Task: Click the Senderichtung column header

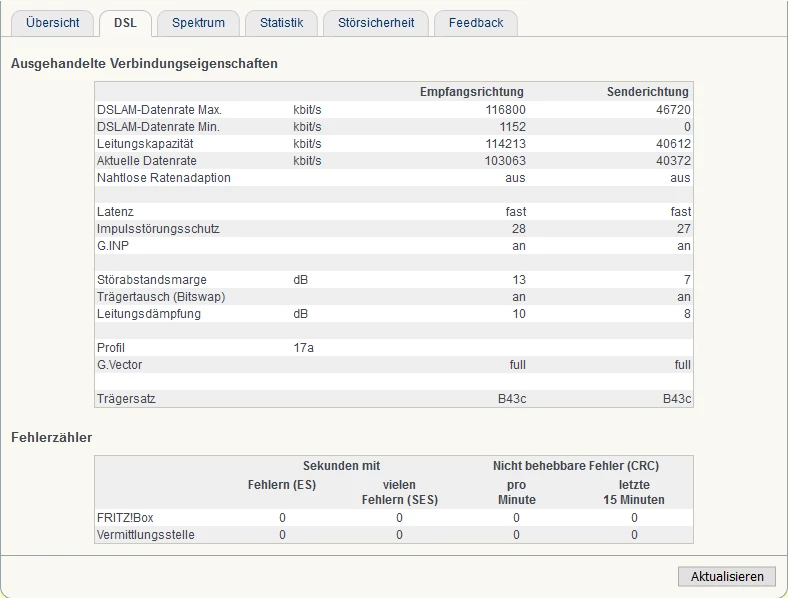Action: tap(648, 92)
